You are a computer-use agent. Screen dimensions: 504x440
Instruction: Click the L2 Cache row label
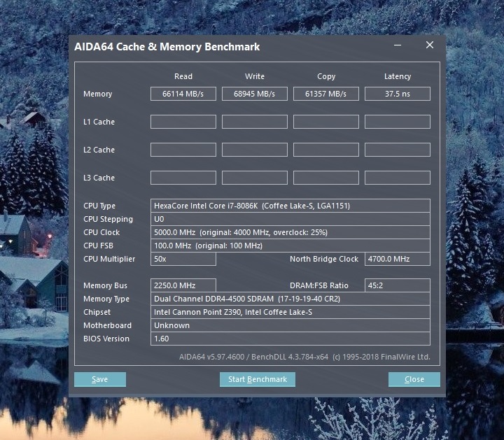point(99,150)
